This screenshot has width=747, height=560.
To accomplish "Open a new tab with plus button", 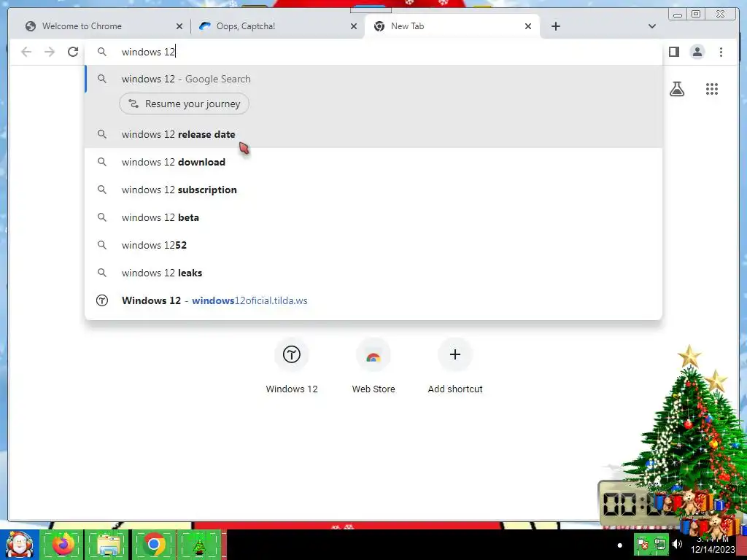I will (x=555, y=26).
